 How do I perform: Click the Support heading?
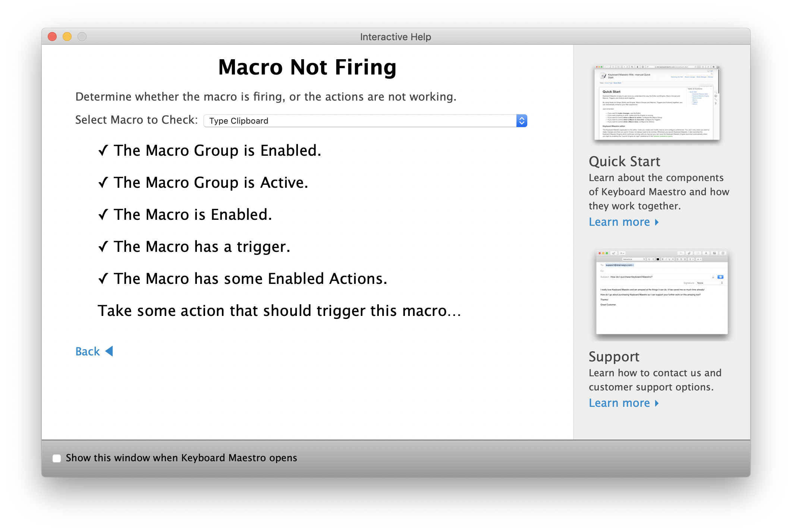[614, 357]
